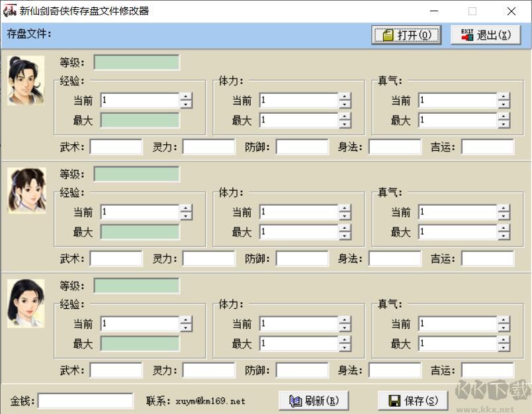Click the third character's portrait

click(x=26, y=303)
